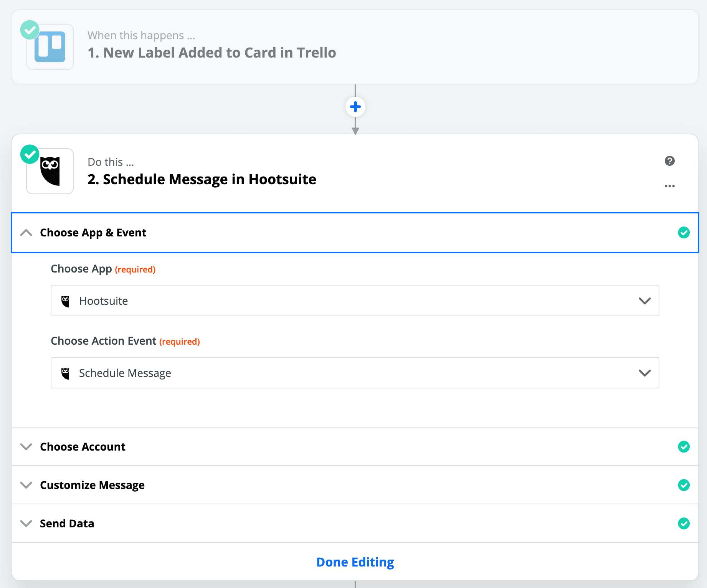Click the Schedule Message in Hootsuite title
Viewport: 707px width, 588px height.
[x=202, y=179]
